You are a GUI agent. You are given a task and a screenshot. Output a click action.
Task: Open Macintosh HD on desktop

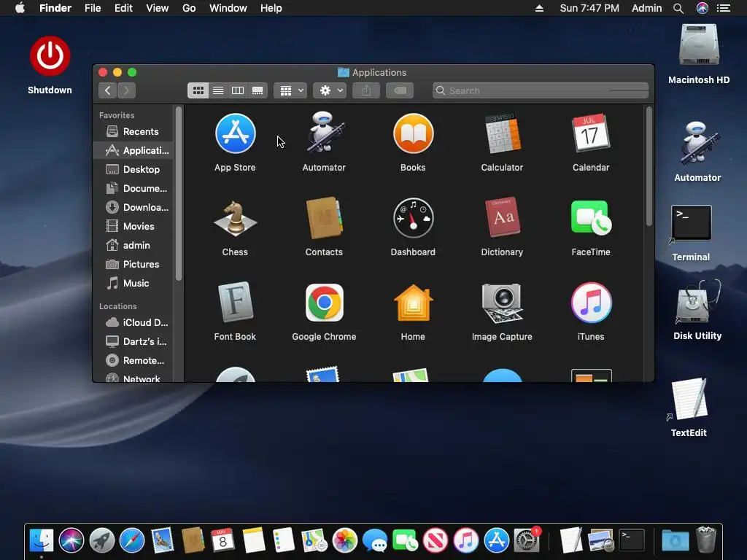tap(699, 44)
